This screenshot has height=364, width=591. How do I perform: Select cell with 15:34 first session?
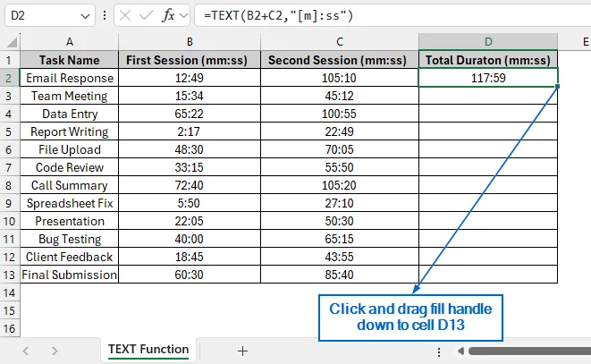click(190, 96)
